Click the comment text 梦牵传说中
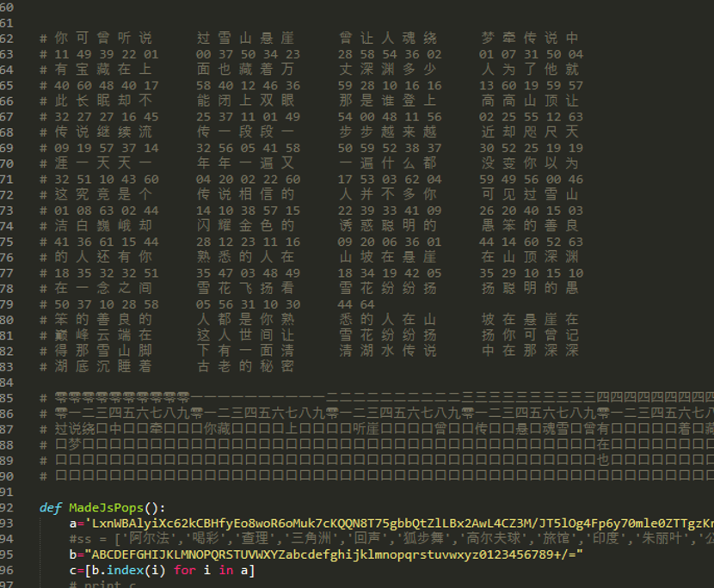Viewport: 714px width, 588px height. point(530,38)
